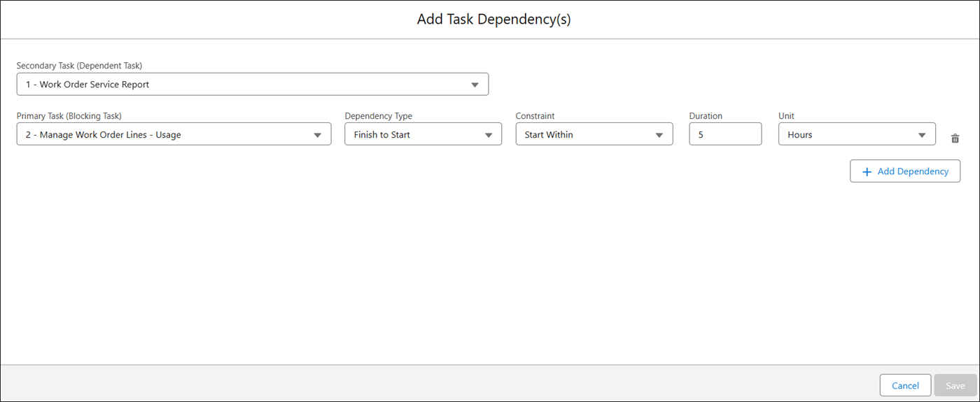Click the Dependency Type label
Image resolution: width=980 pixels, height=402 pixels.
tap(378, 116)
